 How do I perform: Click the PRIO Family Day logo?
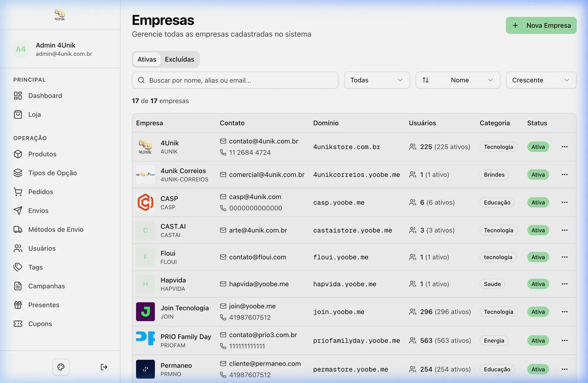point(146,338)
